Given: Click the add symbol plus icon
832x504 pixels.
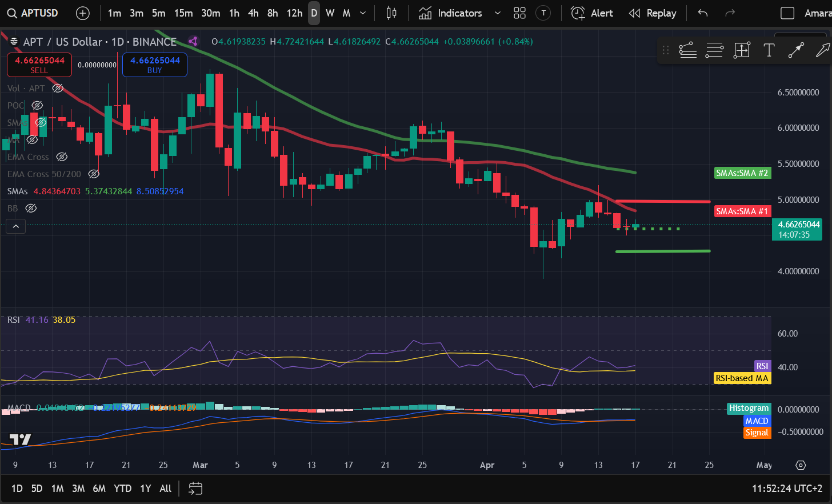Looking at the screenshot, I should point(83,13).
